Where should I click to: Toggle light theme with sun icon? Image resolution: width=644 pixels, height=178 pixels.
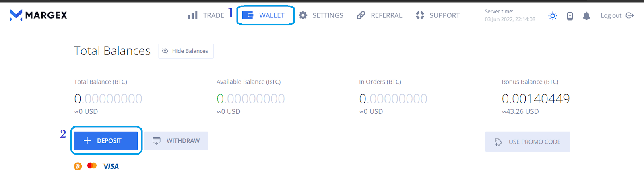click(553, 16)
